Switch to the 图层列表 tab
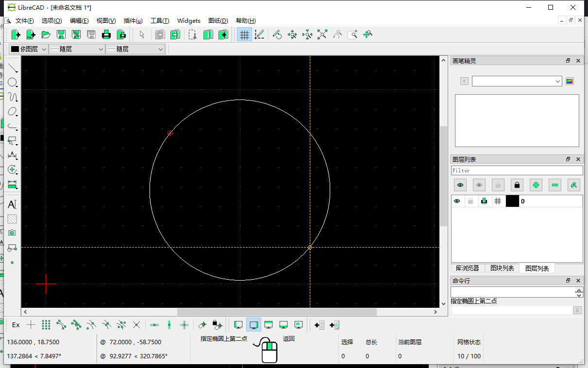 [537, 268]
